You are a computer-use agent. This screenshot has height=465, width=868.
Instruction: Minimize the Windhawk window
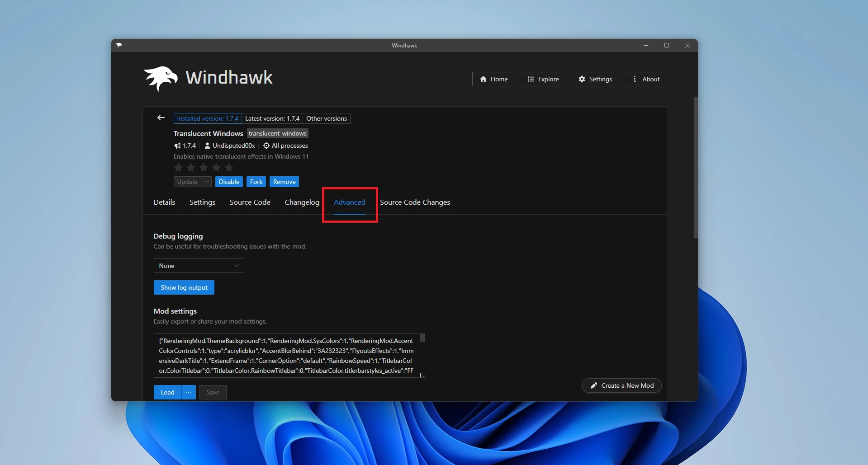tap(646, 45)
